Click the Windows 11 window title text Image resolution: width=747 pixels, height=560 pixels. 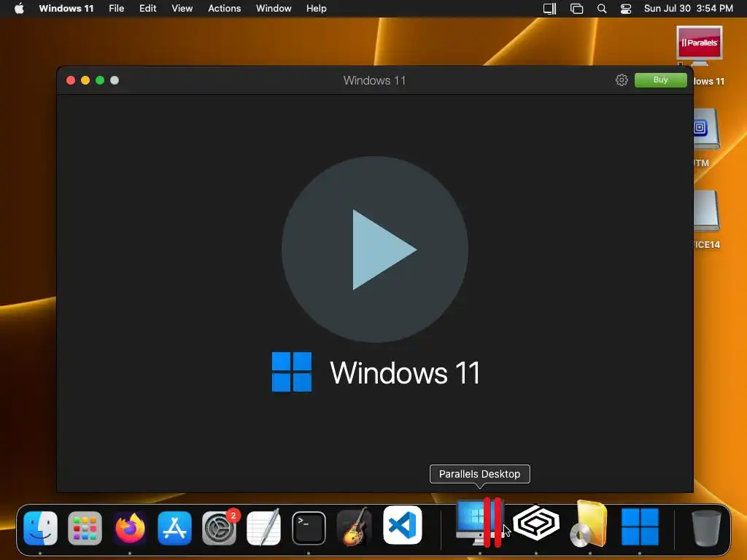pos(374,80)
